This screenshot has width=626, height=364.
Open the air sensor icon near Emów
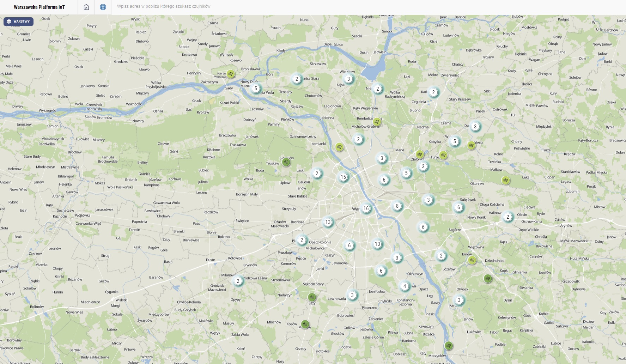point(472,260)
